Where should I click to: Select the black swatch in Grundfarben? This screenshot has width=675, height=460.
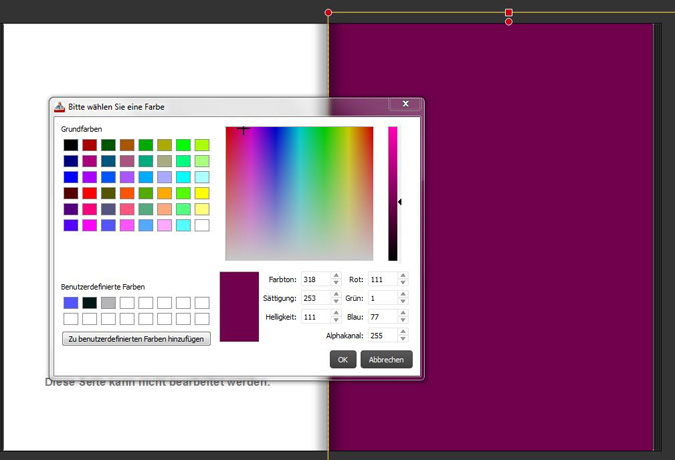[70, 145]
